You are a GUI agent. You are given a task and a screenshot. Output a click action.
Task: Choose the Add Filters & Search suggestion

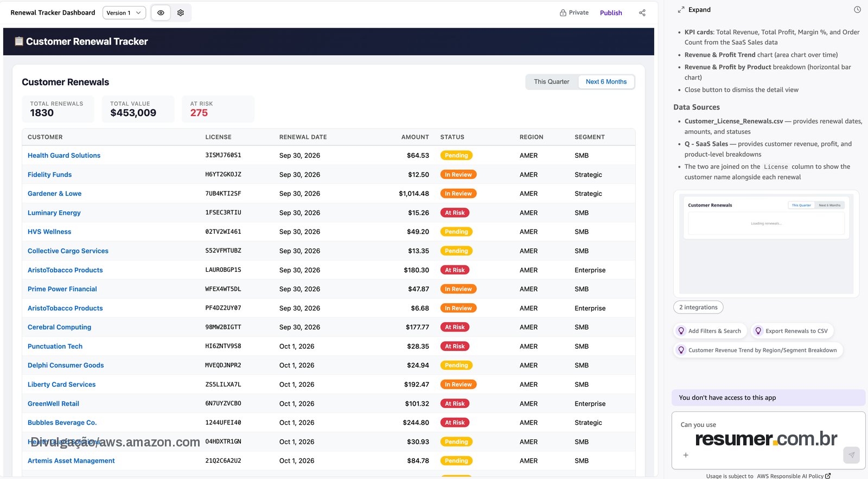click(x=710, y=331)
